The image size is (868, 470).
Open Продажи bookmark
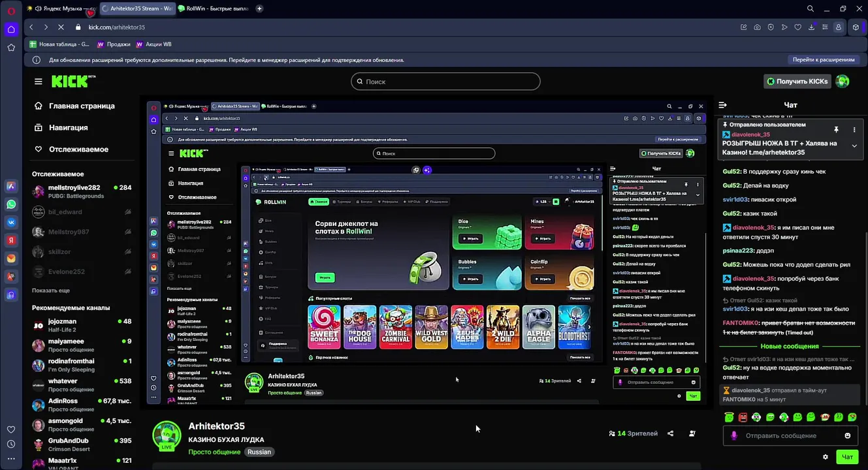pyautogui.click(x=114, y=44)
